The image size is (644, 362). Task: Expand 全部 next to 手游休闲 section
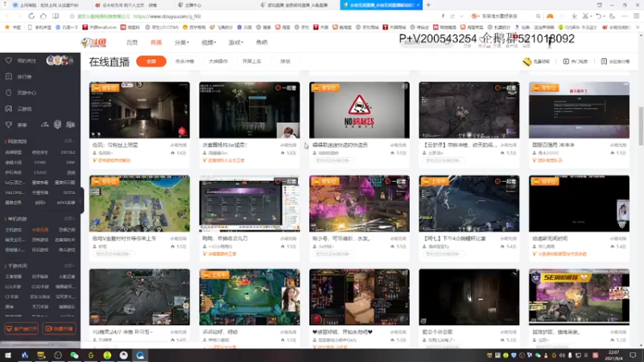tap(69, 265)
